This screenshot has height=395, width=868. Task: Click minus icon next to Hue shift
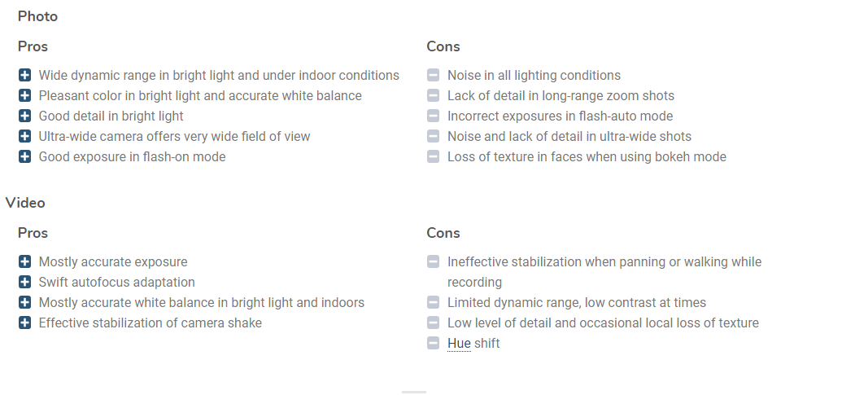[x=434, y=344]
